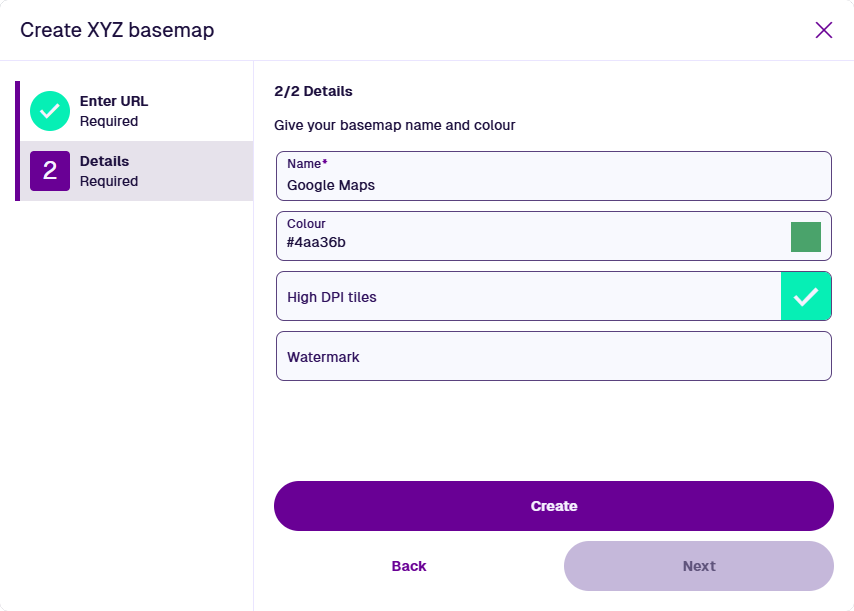Click the green checkmark step icon

point(50,111)
